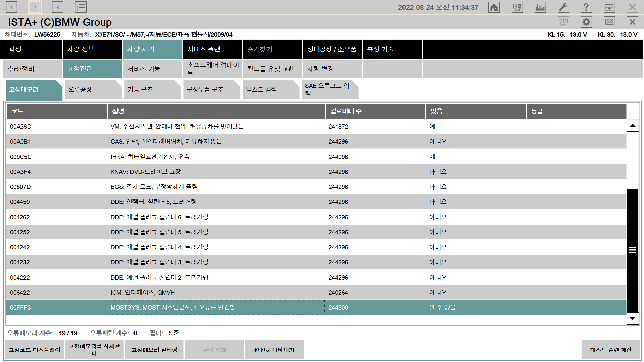Open the gear settings icon

tap(586, 22)
